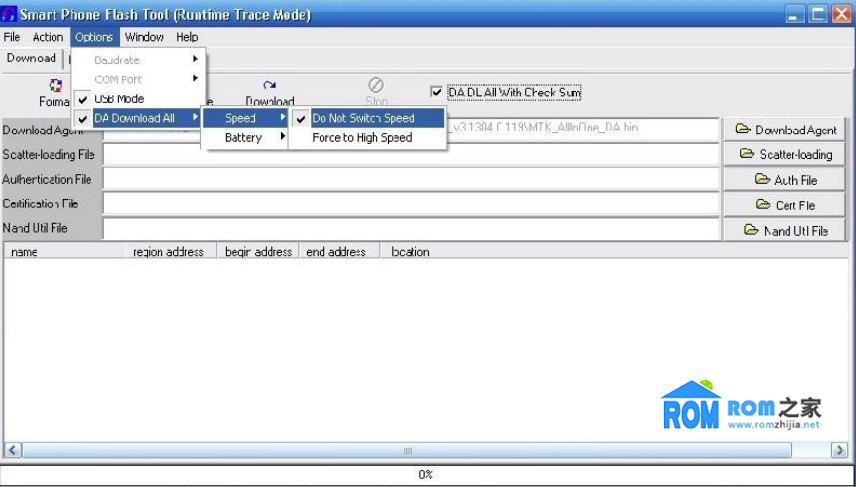Click the Auth File button
856x487 pixels.
(784, 180)
